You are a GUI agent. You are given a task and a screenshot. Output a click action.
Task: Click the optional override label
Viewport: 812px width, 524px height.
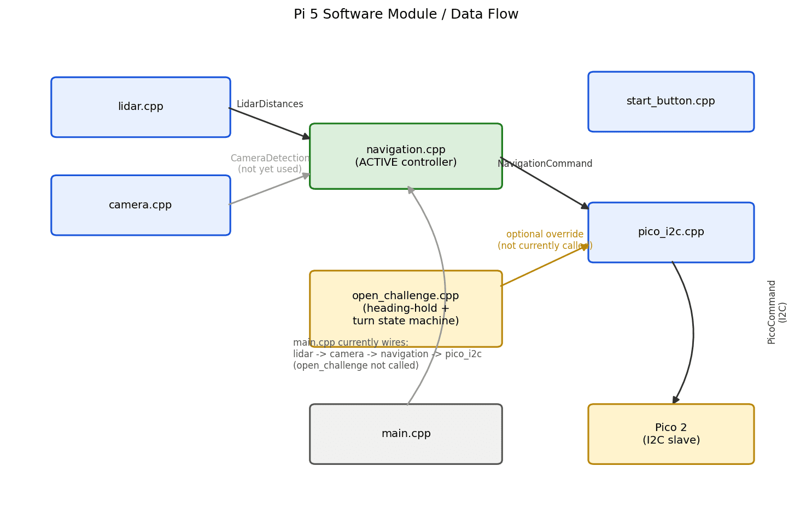click(x=545, y=240)
